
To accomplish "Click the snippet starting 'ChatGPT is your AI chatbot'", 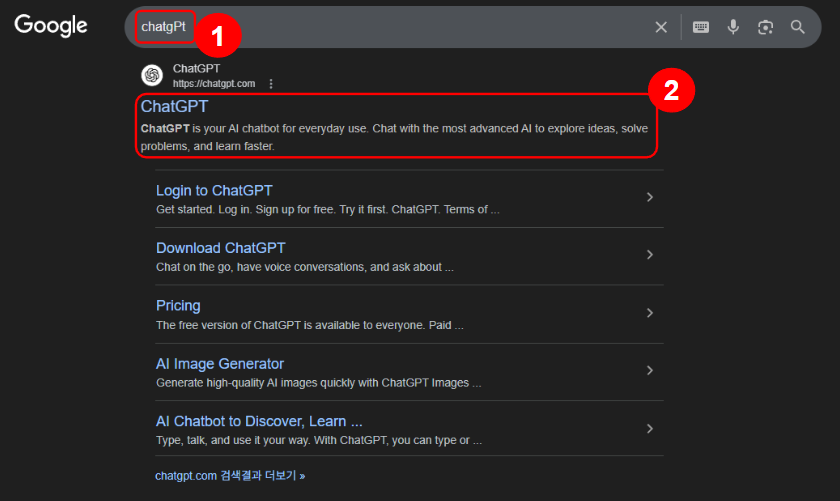I will click(394, 137).
